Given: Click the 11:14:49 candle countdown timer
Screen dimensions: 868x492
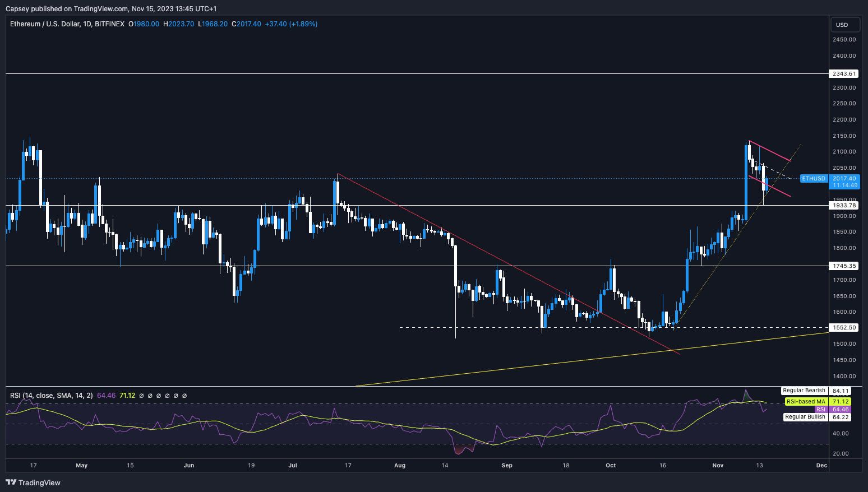Looking at the screenshot, I should coord(844,185).
